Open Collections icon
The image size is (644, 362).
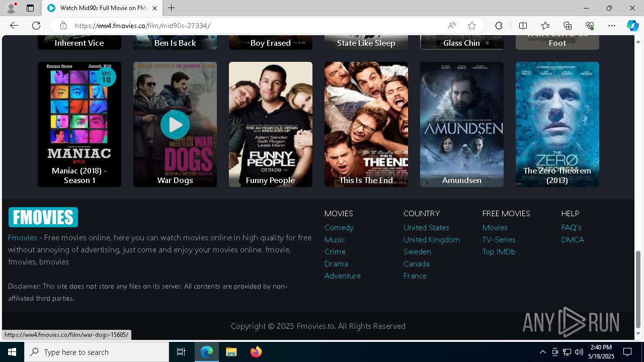(x=568, y=26)
